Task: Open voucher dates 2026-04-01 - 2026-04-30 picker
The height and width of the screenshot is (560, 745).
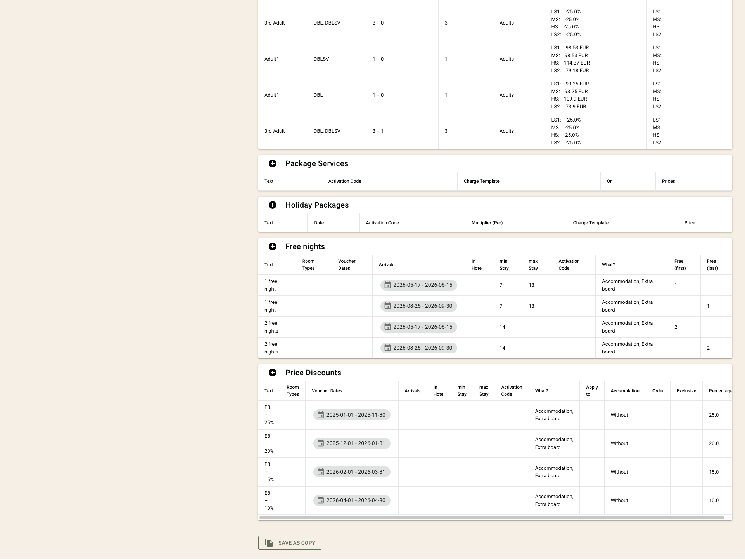Action: [351, 500]
